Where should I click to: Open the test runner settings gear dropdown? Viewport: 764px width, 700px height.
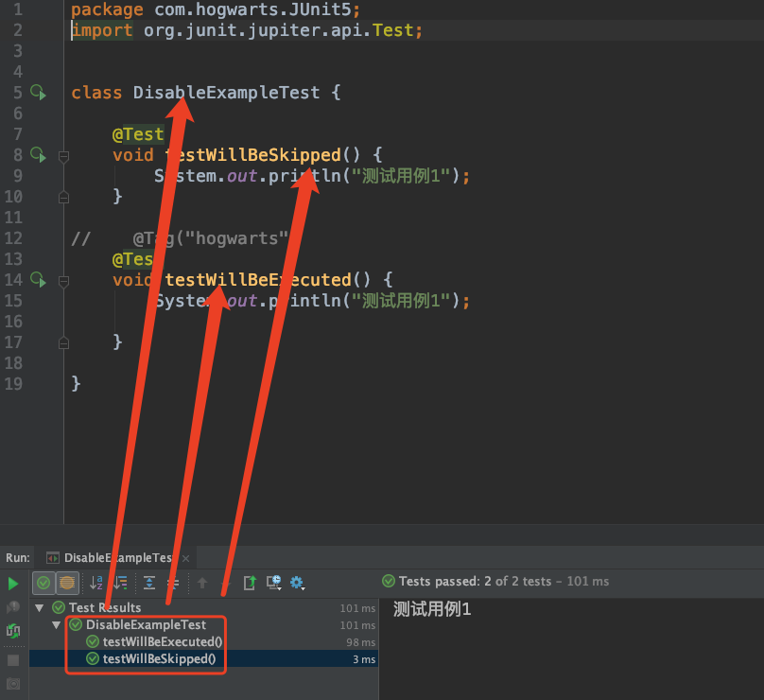(x=298, y=584)
